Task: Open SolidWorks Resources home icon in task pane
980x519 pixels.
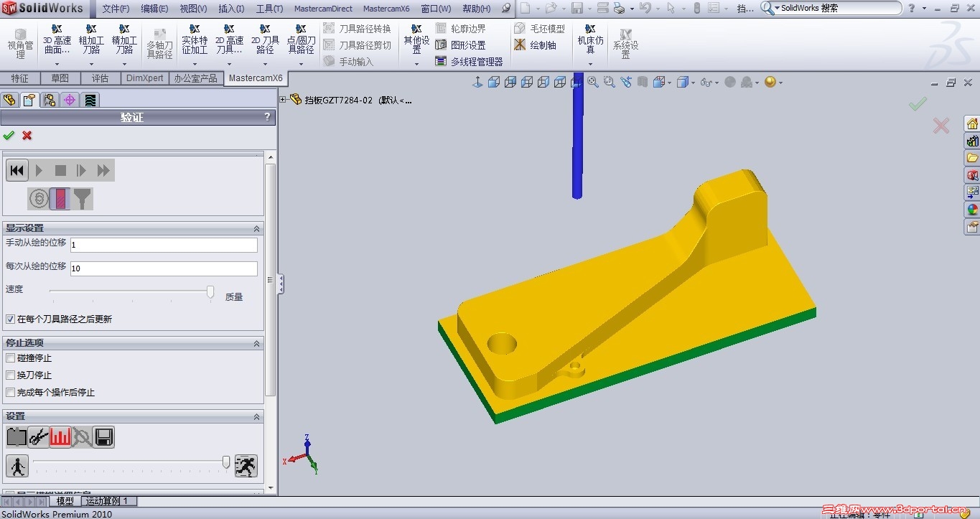Action: coord(972,123)
